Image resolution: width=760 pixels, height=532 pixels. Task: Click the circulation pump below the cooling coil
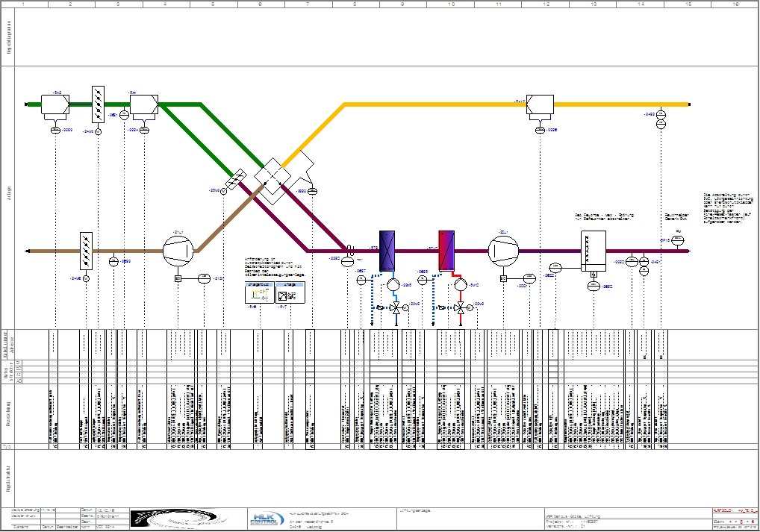pyautogui.click(x=393, y=284)
